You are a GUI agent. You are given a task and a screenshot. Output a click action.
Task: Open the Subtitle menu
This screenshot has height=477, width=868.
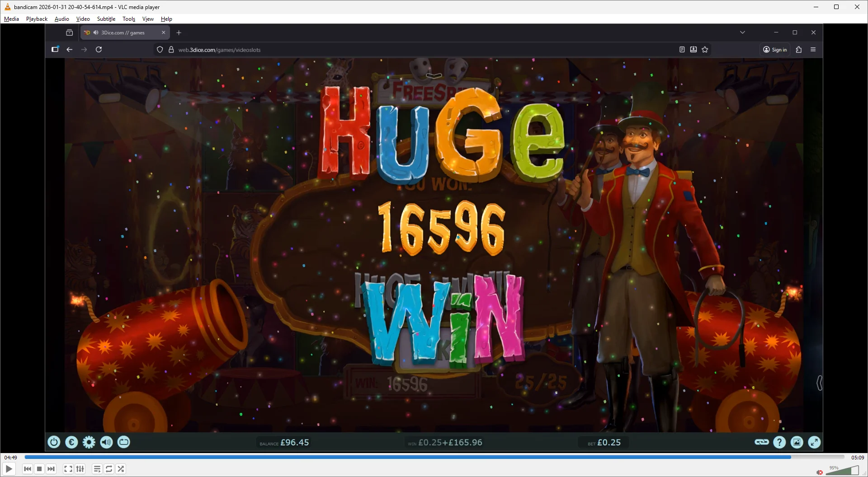tap(106, 19)
